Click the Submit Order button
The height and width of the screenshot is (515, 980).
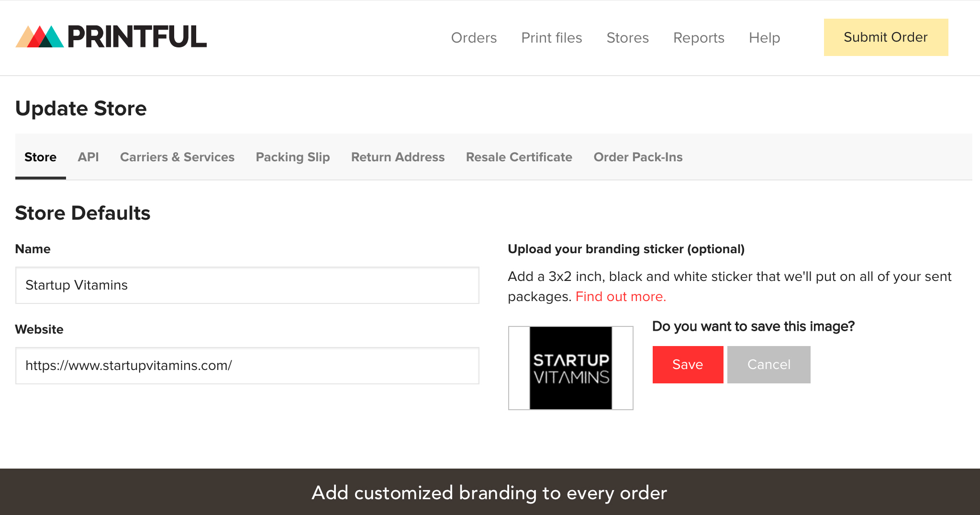pyautogui.click(x=886, y=37)
